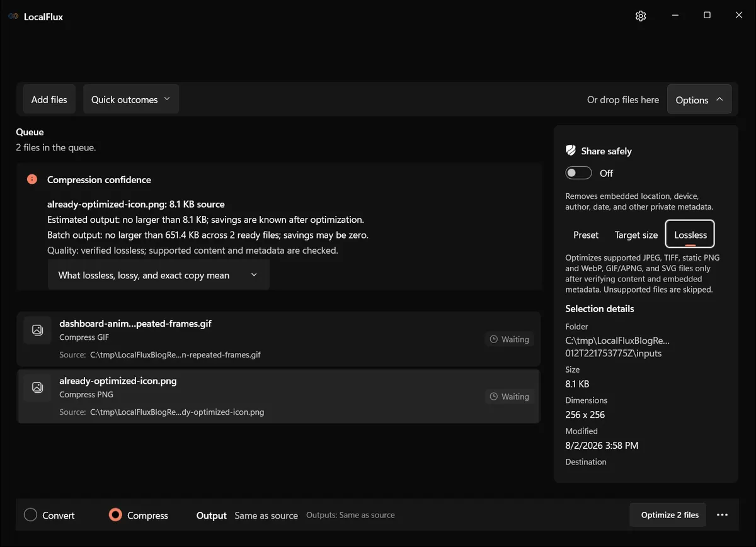Select the already-optimized-icon.png queue row
This screenshot has width=756, height=547.
278,397
